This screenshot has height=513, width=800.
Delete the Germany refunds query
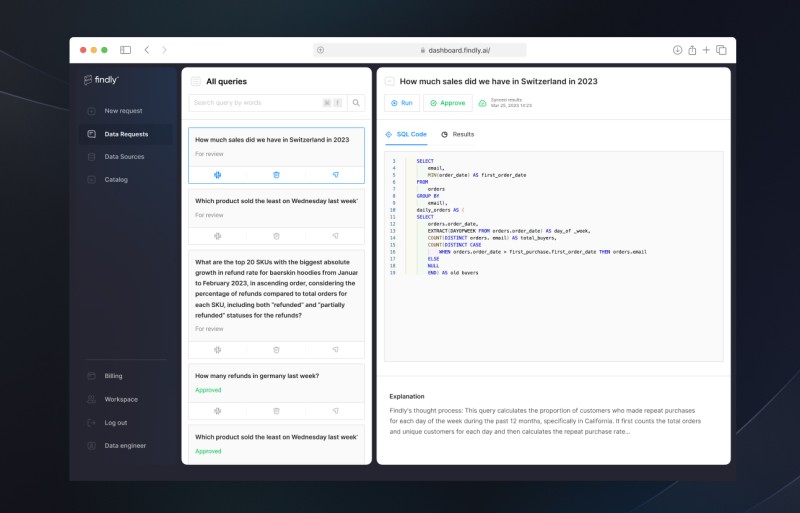click(x=277, y=411)
